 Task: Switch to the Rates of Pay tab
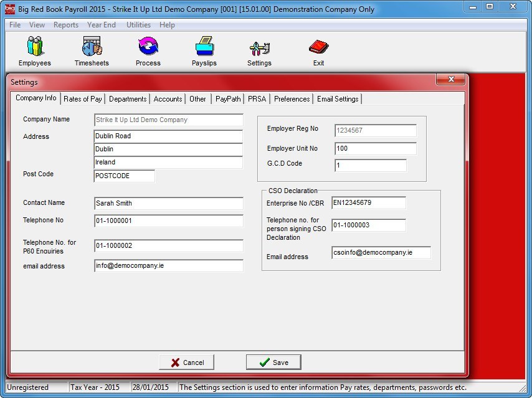(x=82, y=98)
